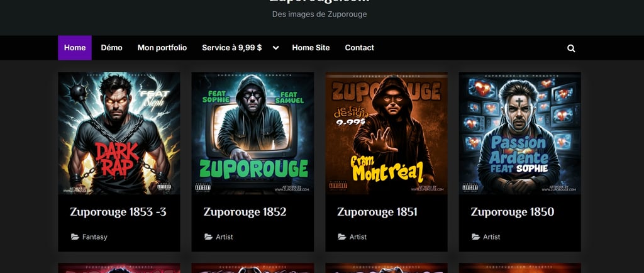Click the Fantasy category link
This screenshot has width=644, height=273.
(95, 237)
